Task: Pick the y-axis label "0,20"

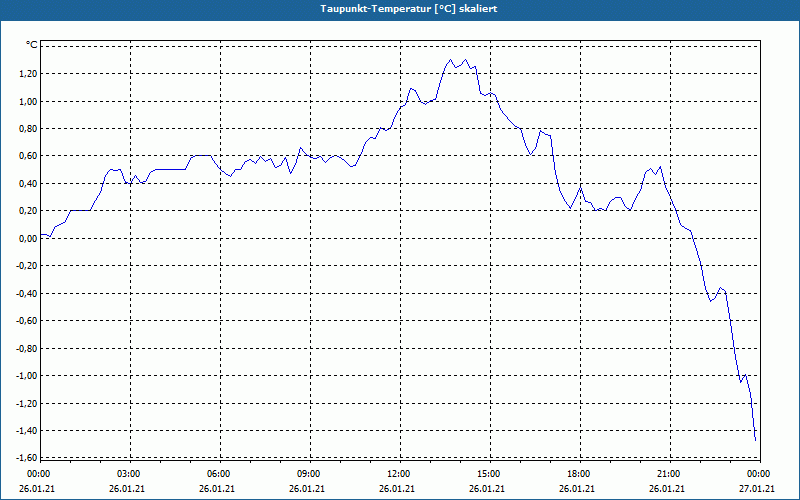Action: [30, 211]
